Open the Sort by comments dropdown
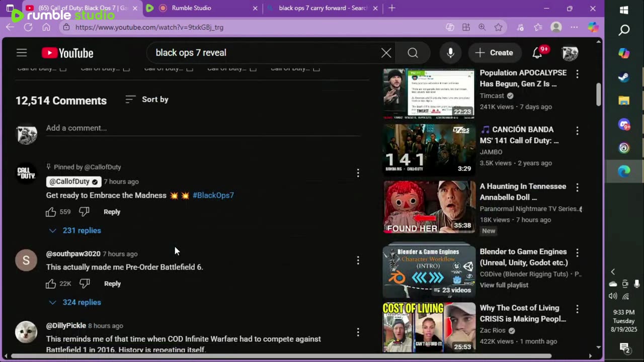The height and width of the screenshot is (362, 644). coord(147,100)
